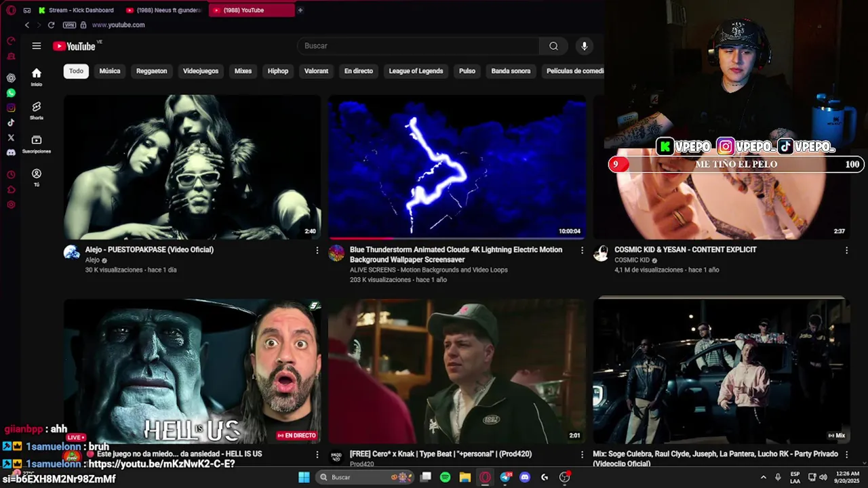Select the En directo filter chip
The image size is (868, 488).
coord(359,71)
